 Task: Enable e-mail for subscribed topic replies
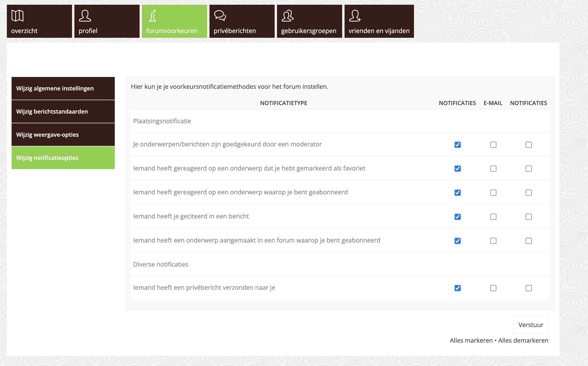pos(493,193)
